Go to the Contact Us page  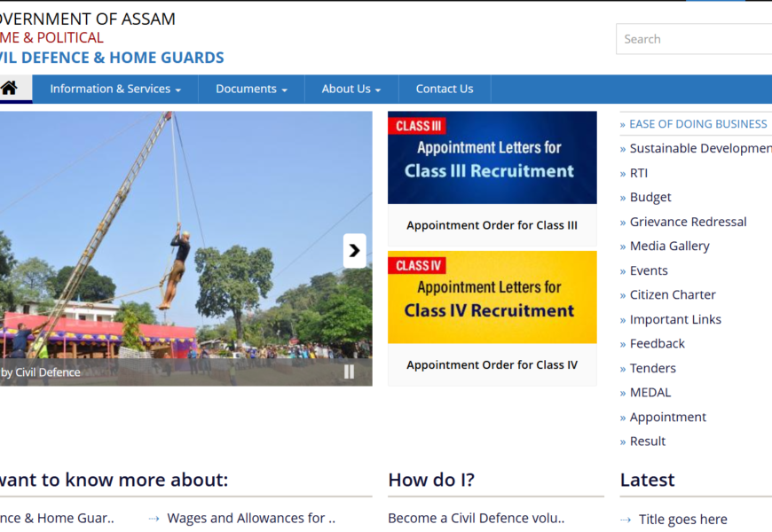(445, 89)
